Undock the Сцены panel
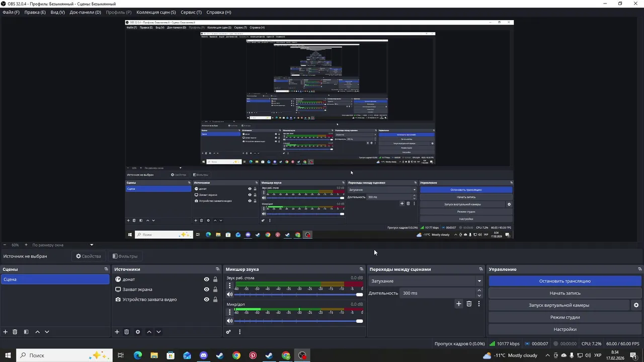Viewport: 644px width, 362px height. coord(106,269)
